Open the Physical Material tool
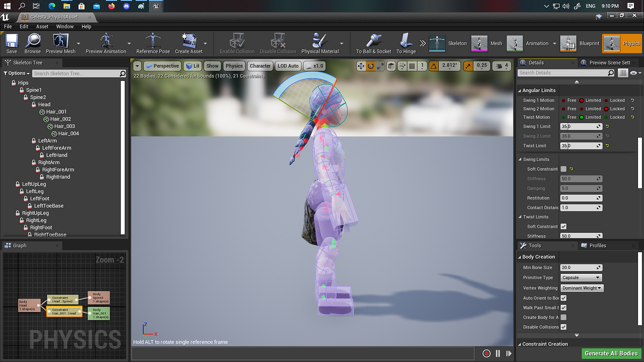The image size is (644, 362). [x=320, y=44]
